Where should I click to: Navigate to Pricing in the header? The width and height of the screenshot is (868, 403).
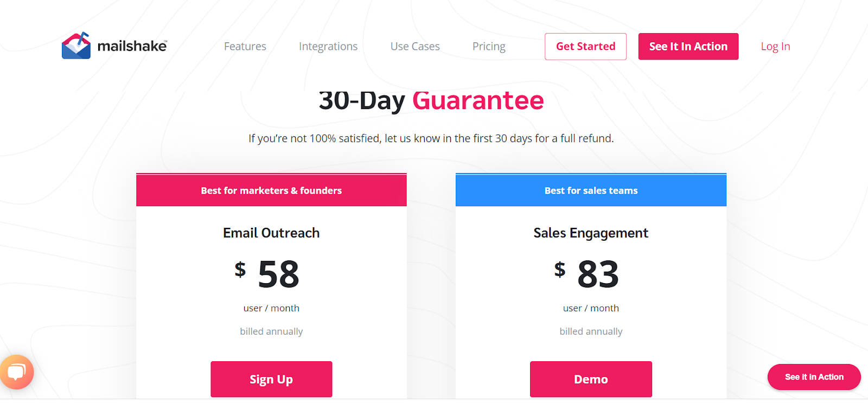(489, 47)
